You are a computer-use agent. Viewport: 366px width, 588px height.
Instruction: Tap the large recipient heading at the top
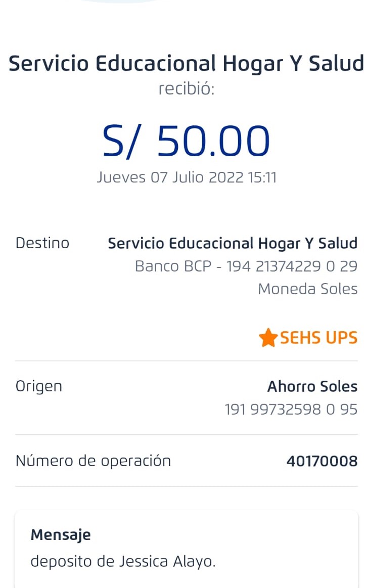[186, 64]
